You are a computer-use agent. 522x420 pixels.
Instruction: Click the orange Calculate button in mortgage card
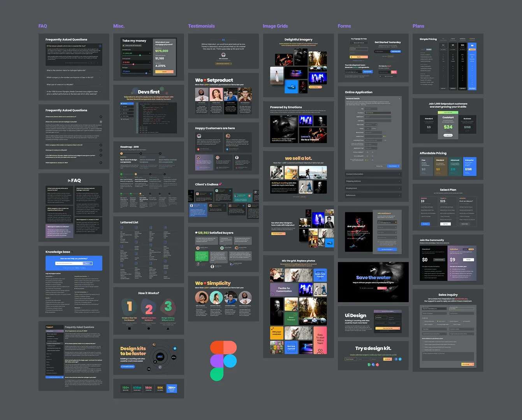coord(164,72)
